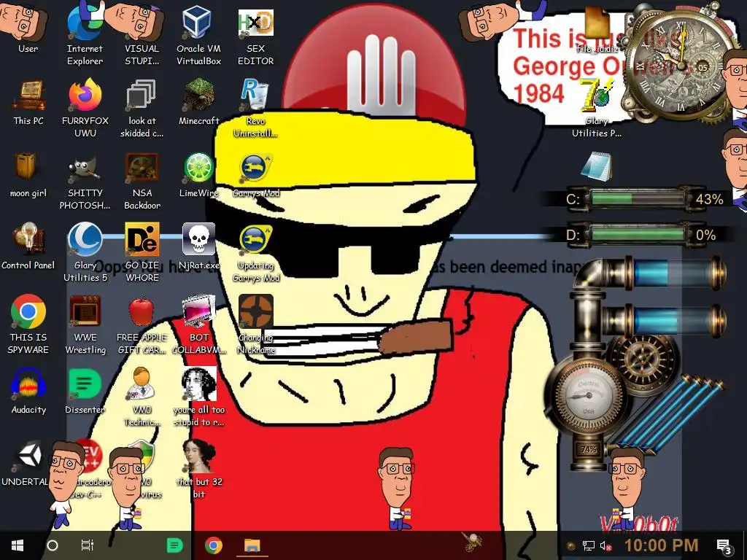The width and height of the screenshot is (747, 560).
Task: Click the muted volume tray icon
Action: [x=605, y=545]
